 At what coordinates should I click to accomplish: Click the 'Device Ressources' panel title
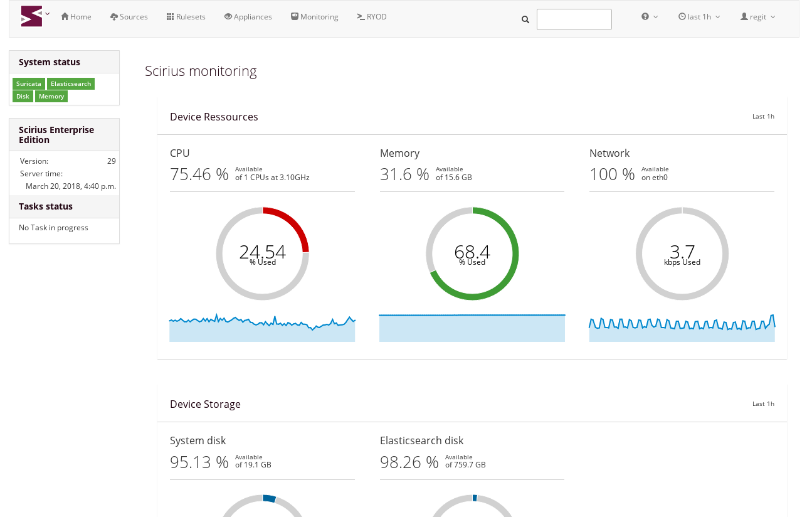pyautogui.click(x=214, y=117)
